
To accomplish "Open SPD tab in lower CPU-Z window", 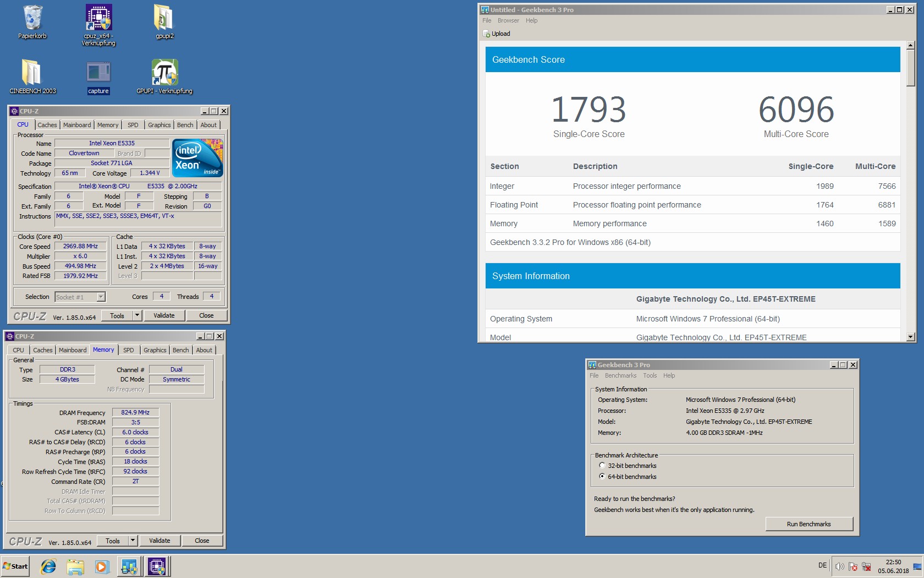I will (x=129, y=350).
